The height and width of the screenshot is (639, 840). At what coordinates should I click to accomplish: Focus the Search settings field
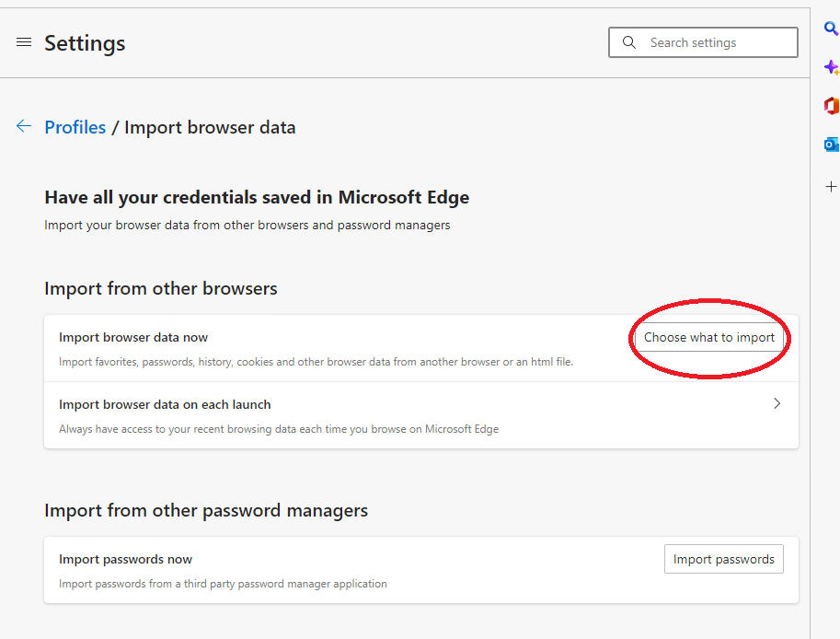tap(703, 42)
